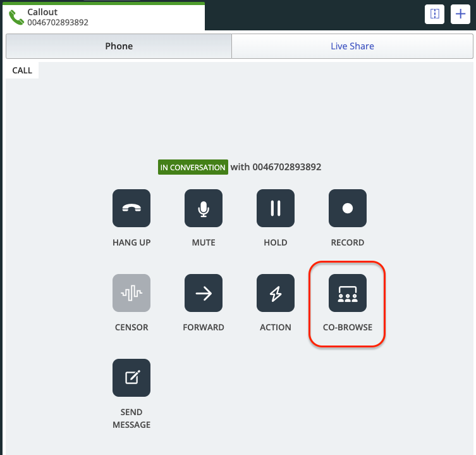This screenshot has height=455, width=476.
Task: Mute the call microphone
Action: tap(203, 208)
